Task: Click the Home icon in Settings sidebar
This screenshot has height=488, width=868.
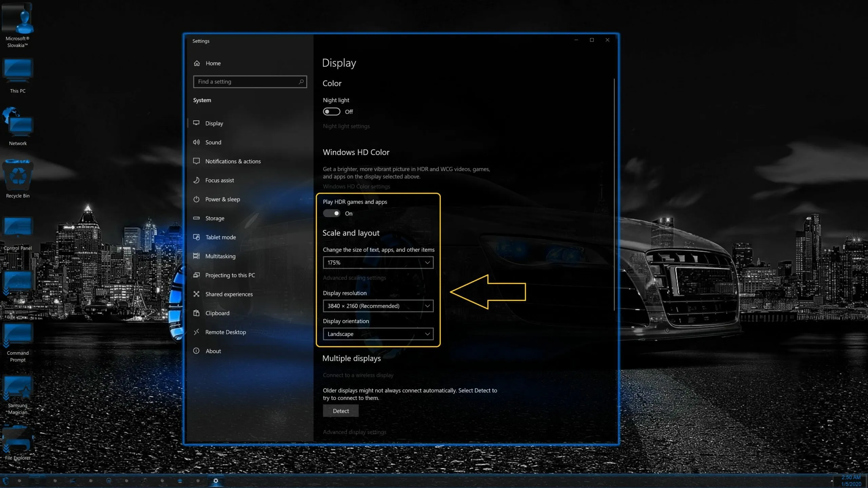Action: [197, 63]
